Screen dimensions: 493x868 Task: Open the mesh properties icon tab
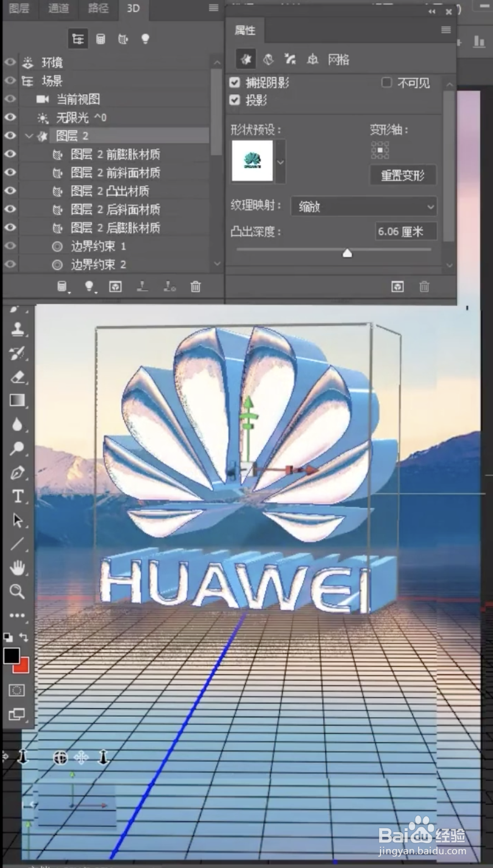click(246, 59)
